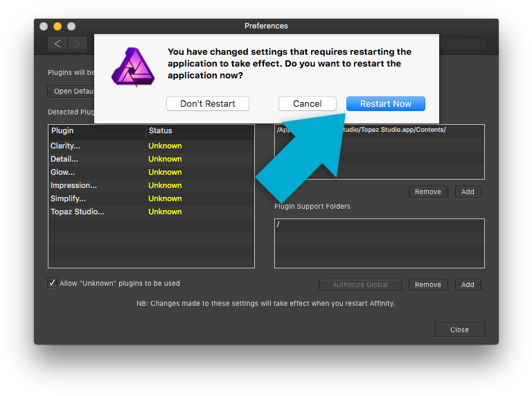Go forward with the right chevron button
This screenshot has width=532, height=396.
[78, 44]
